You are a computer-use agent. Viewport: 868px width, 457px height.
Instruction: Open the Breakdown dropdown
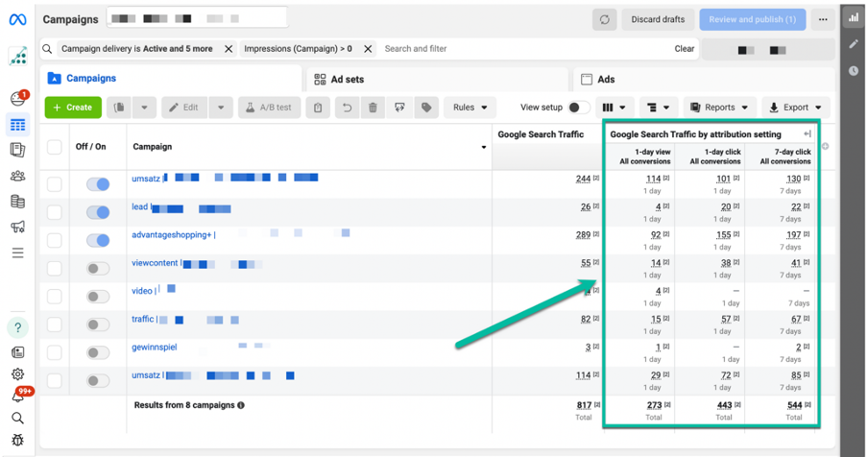pos(658,108)
